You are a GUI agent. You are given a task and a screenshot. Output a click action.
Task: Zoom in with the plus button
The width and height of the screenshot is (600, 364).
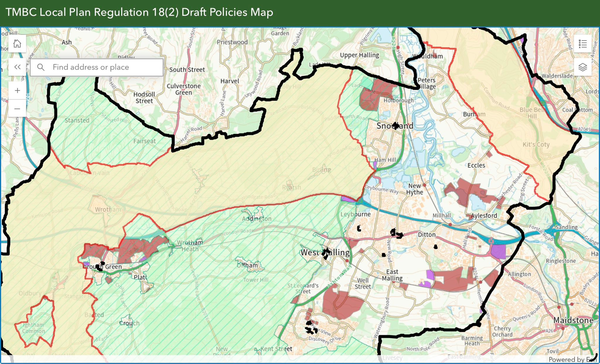[17, 90]
